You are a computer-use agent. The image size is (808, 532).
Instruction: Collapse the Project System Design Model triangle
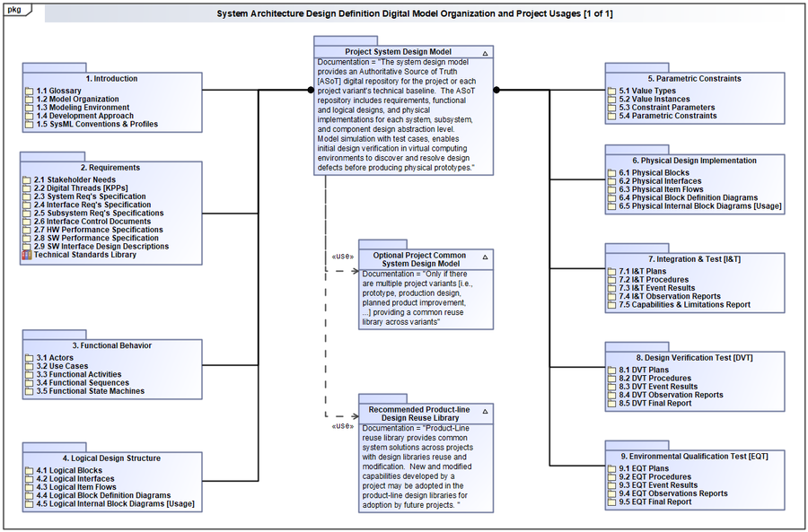485,53
